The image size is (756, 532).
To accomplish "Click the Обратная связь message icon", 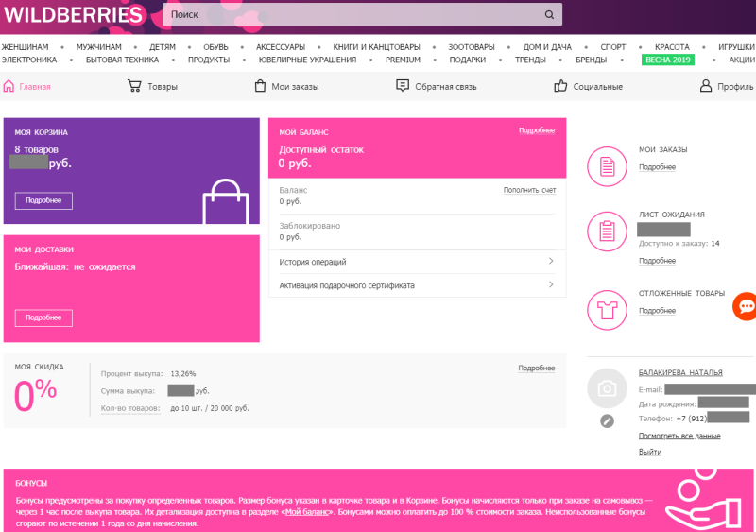I will pos(403,86).
